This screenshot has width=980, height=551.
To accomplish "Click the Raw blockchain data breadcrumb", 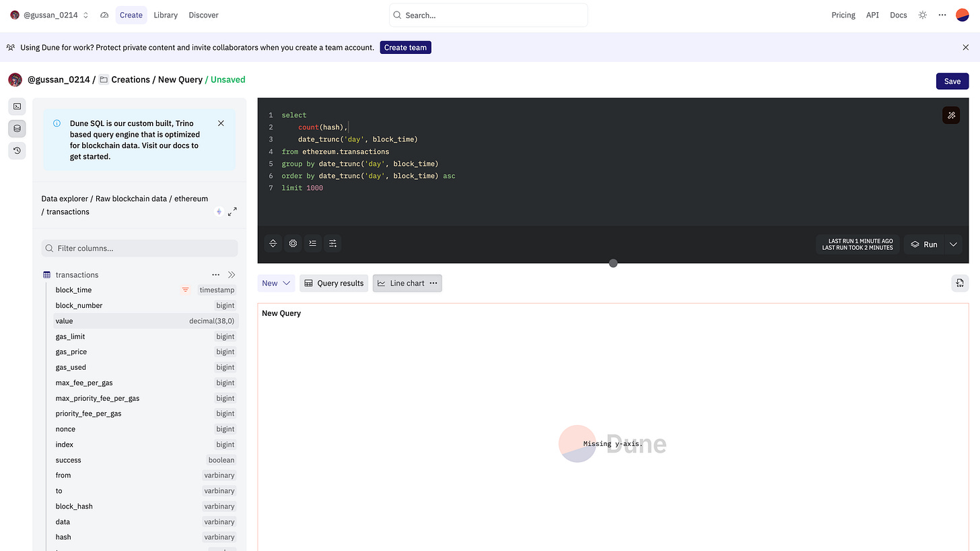I will (131, 199).
